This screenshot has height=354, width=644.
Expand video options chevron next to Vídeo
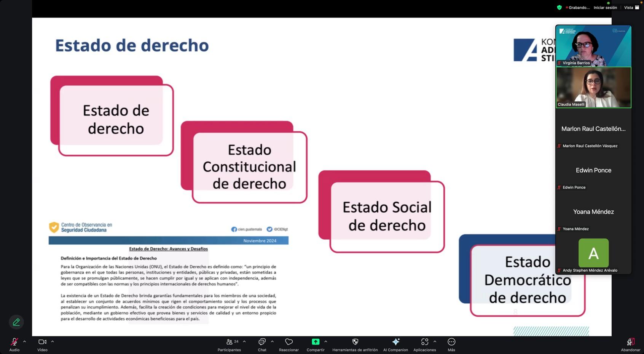pyautogui.click(x=53, y=341)
